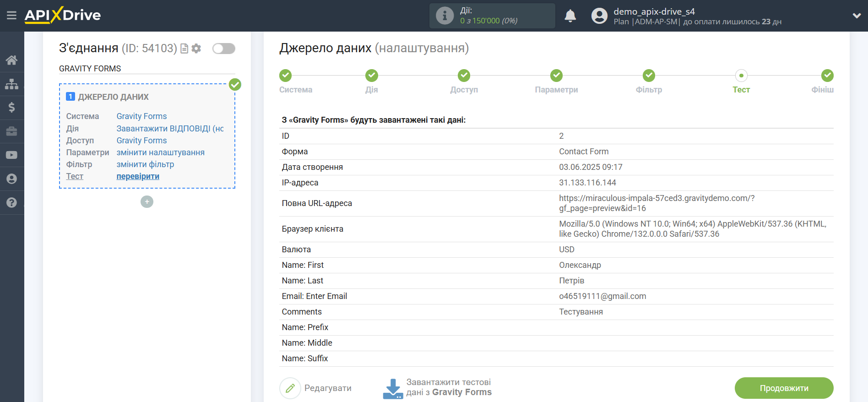This screenshot has height=402, width=868.
Task: Open the help question mark sidebar icon
Action: coord(11,203)
